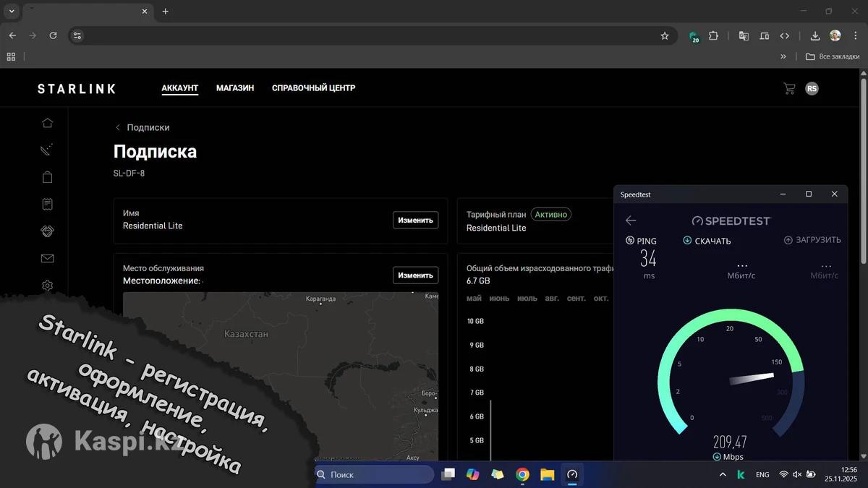Open the shopping cart icon
868x488 pixels.
click(x=789, y=88)
